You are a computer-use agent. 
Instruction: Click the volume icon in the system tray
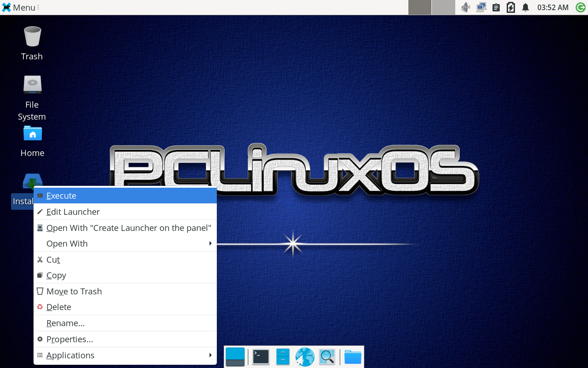[x=466, y=7]
